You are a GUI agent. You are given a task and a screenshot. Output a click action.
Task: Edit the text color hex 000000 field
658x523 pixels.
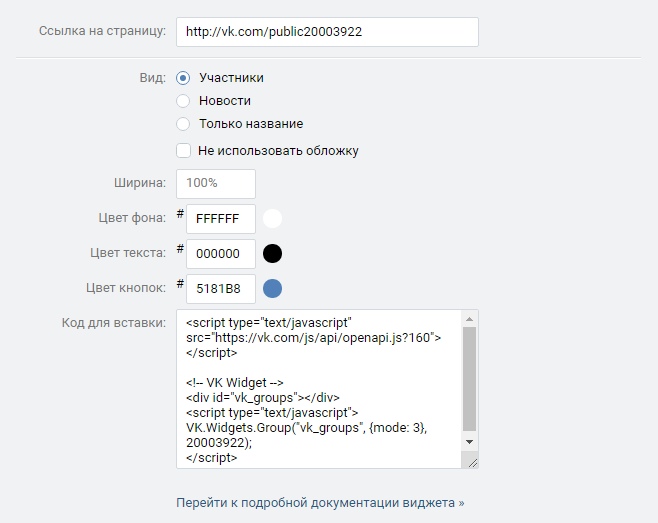click(x=221, y=254)
